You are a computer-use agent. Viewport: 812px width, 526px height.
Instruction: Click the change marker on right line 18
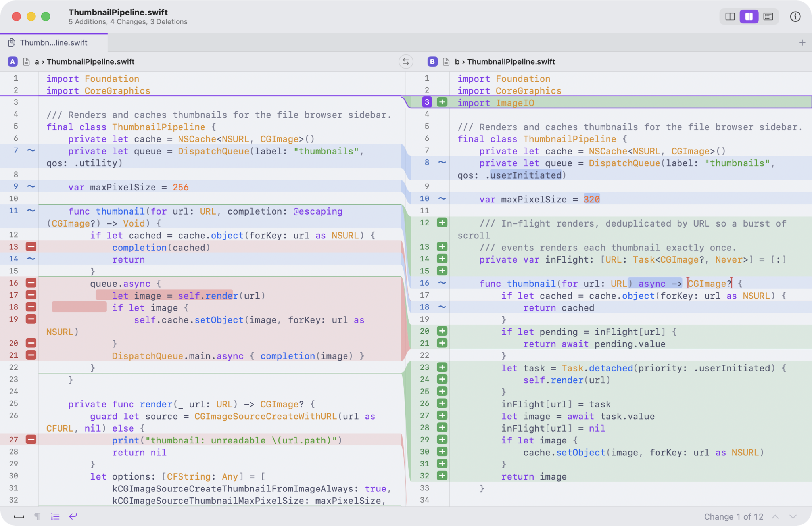(442, 307)
